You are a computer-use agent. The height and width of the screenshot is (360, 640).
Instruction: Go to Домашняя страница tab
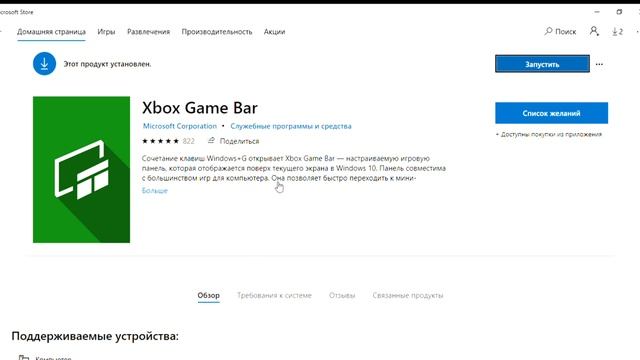[51, 32]
